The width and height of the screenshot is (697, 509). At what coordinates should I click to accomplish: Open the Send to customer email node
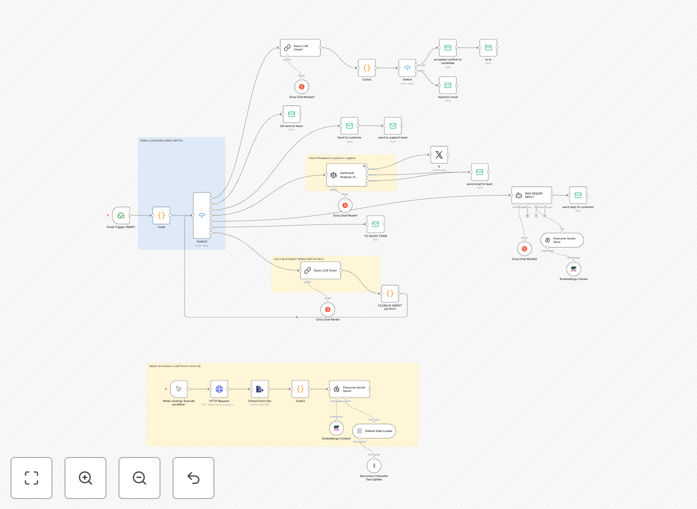point(349,126)
